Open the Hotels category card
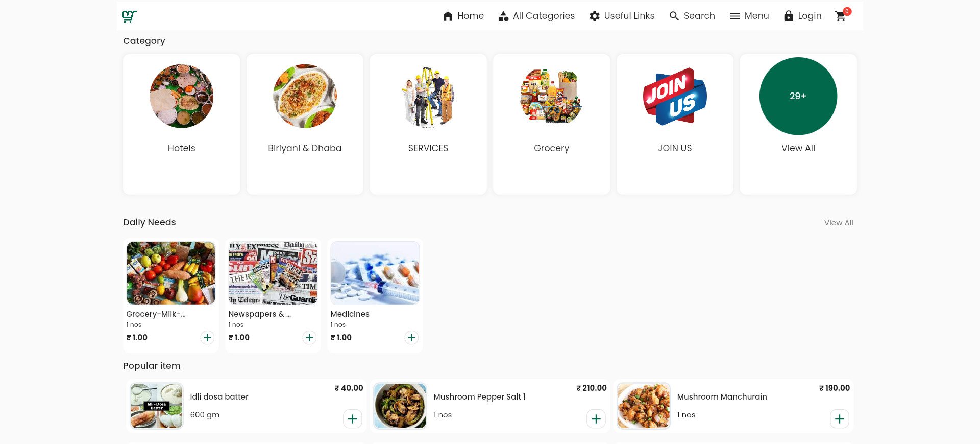 click(182, 124)
